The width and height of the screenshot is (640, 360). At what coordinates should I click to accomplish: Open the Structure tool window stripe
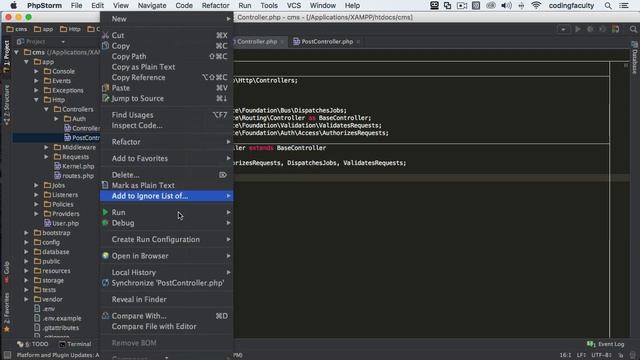point(6,104)
